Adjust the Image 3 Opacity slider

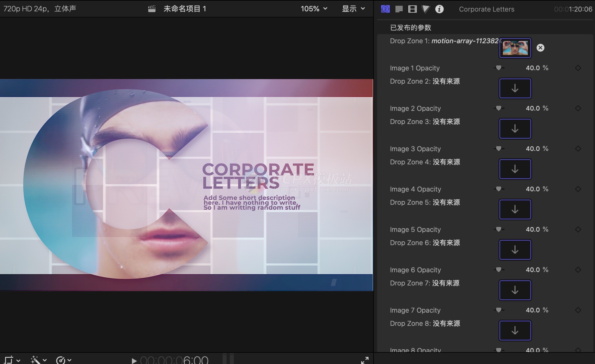[499, 149]
